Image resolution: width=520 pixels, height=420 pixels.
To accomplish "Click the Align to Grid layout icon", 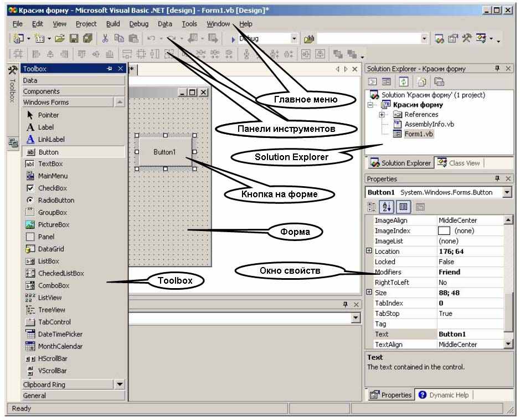I will [x=18, y=54].
